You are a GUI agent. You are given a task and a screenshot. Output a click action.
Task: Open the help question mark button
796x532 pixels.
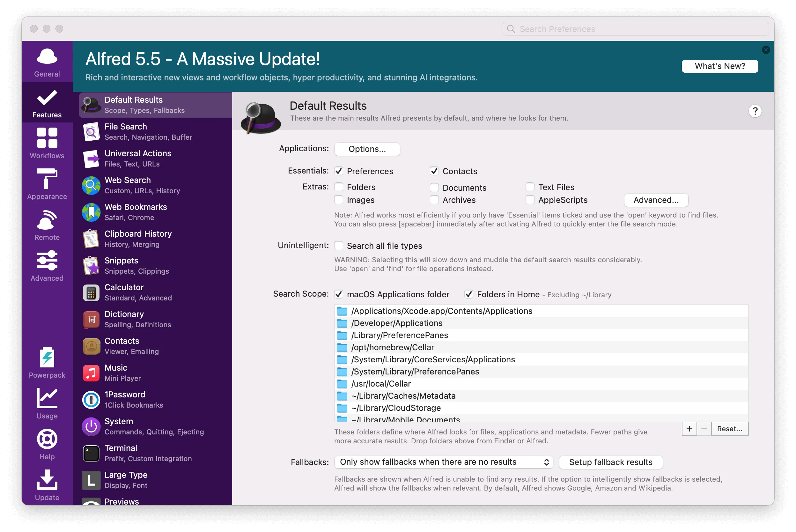pos(755,111)
